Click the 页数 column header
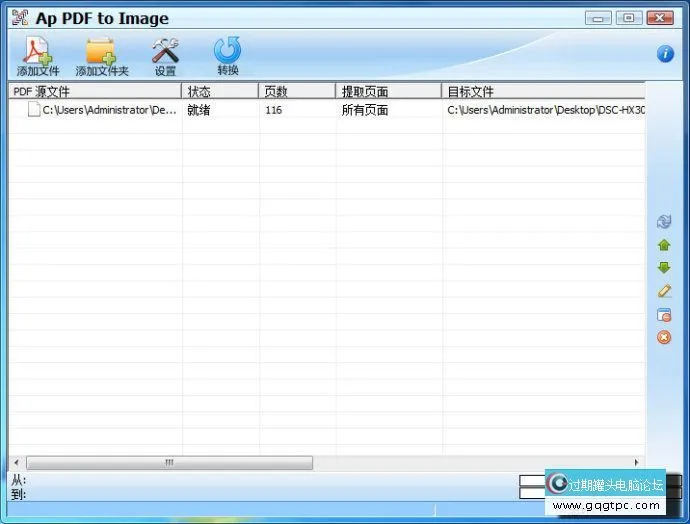690x524 pixels. [x=297, y=91]
